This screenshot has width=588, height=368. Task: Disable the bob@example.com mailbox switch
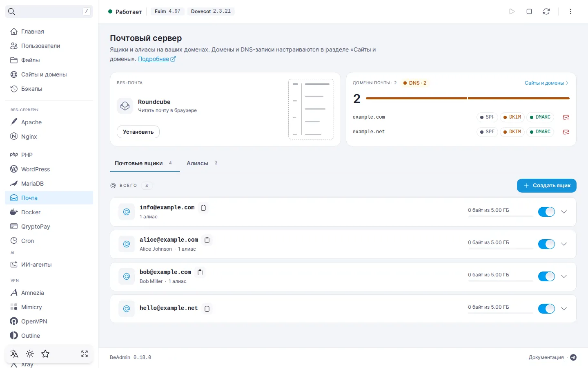coord(546,276)
